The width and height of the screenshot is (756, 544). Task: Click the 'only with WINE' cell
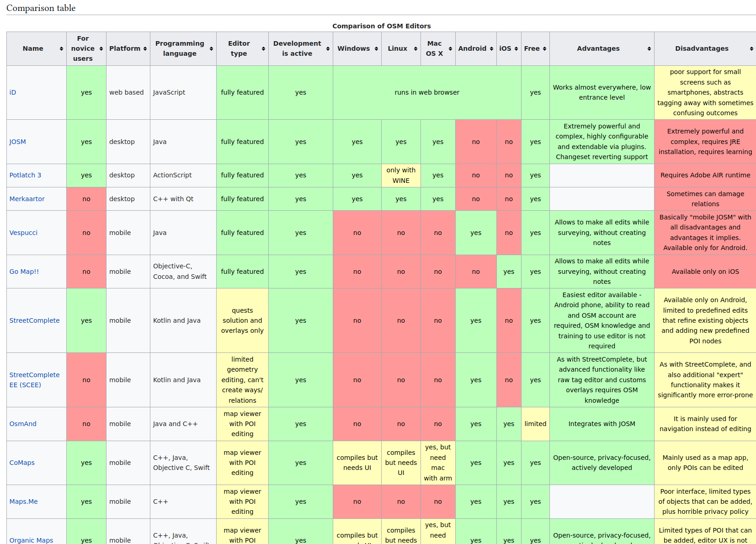tap(401, 176)
